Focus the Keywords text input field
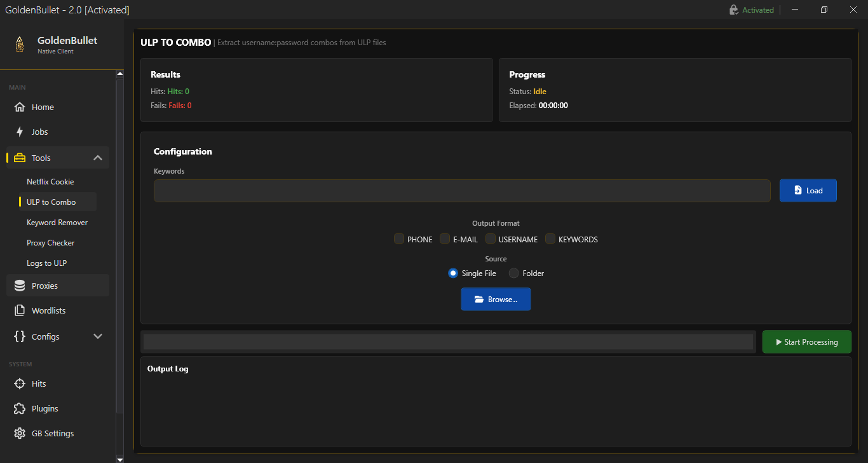The image size is (868, 463). pyautogui.click(x=462, y=191)
